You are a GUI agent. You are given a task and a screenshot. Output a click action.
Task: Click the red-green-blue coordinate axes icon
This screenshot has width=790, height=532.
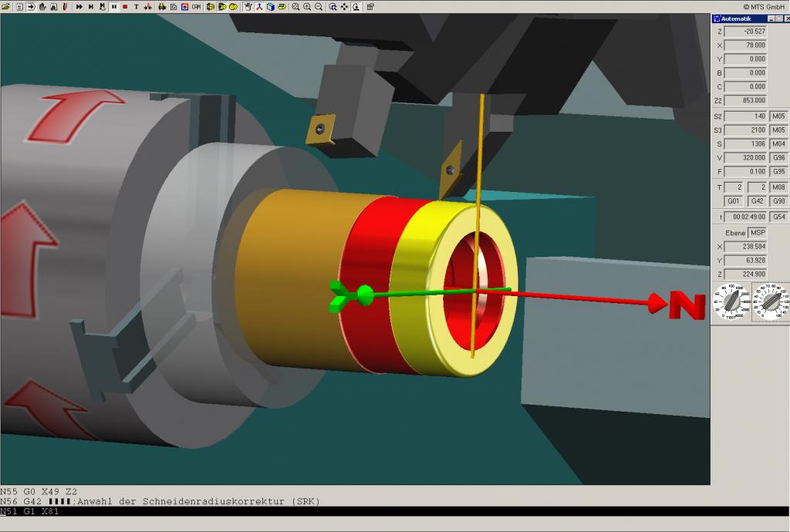coord(259,6)
